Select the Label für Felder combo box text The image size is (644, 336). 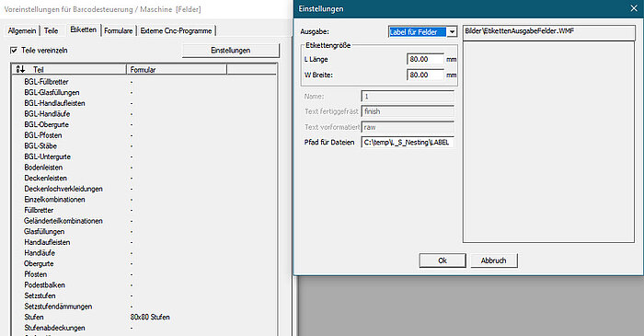(x=418, y=31)
